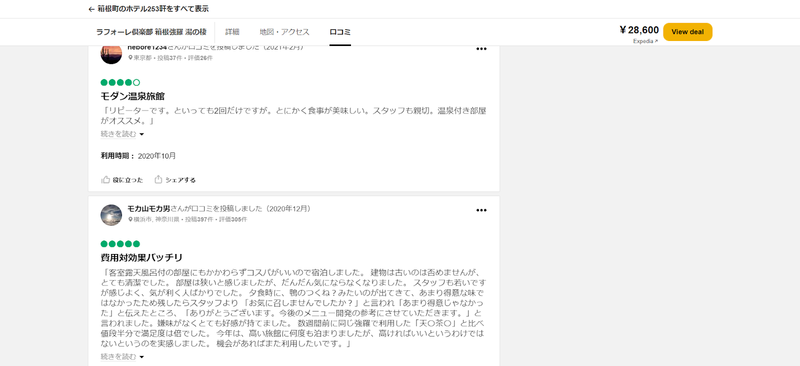Click the ¥28,600 price

pyautogui.click(x=639, y=30)
